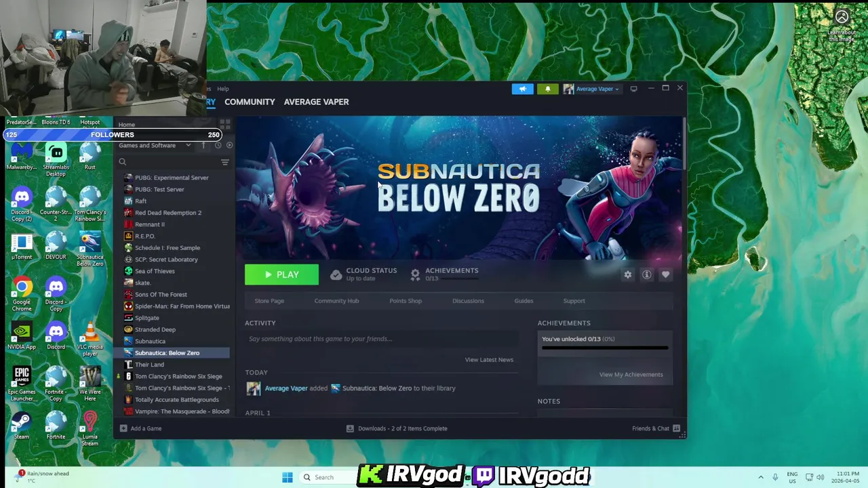The width and height of the screenshot is (868, 488).
Task: Show hidden tray icons chevron
Action: [x=760, y=477]
